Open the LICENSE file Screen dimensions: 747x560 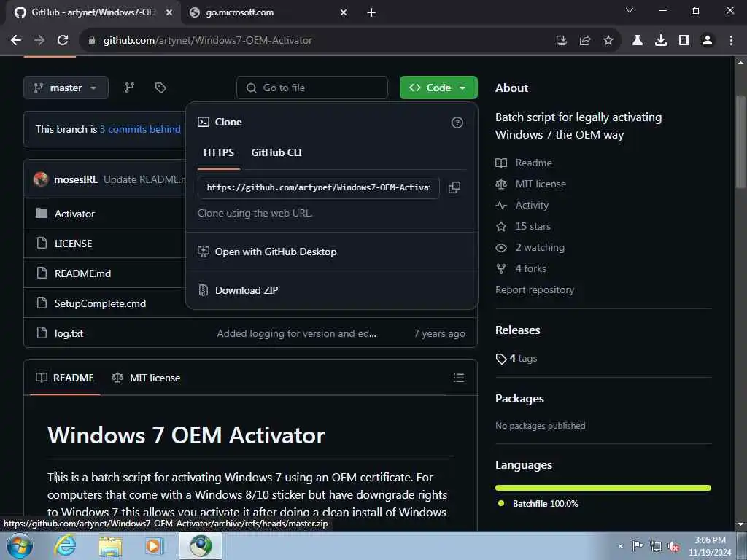73,244
